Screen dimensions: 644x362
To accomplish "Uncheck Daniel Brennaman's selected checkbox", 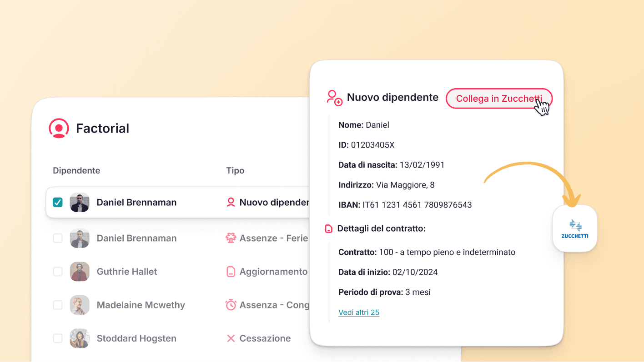I will 57,202.
